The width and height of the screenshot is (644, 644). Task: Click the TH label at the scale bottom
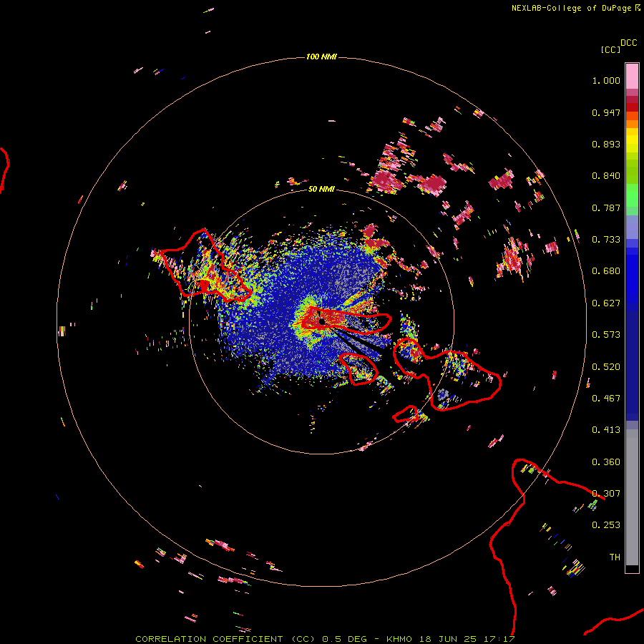tap(615, 557)
